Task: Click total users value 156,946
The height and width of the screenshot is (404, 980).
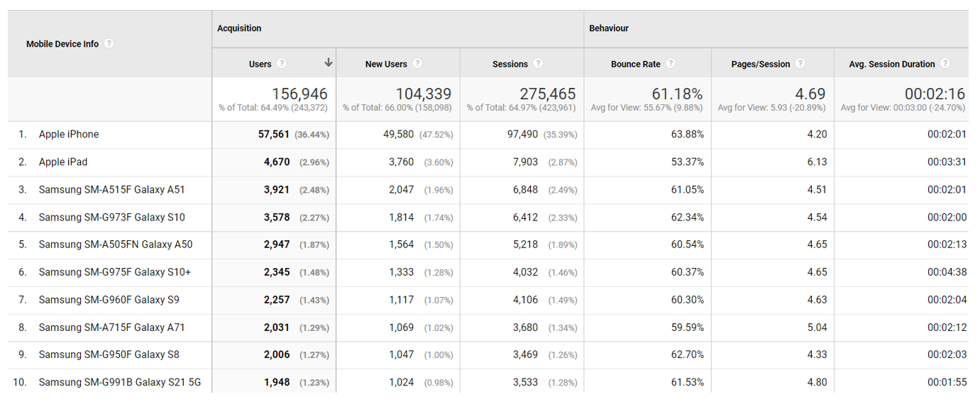Action: click(x=299, y=94)
